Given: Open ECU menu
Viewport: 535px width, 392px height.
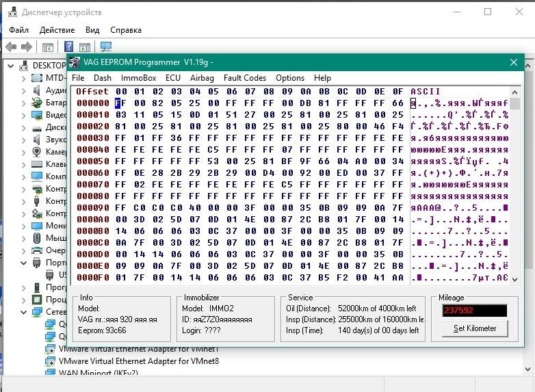Looking at the screenshot, I should (x=173, y=78).
